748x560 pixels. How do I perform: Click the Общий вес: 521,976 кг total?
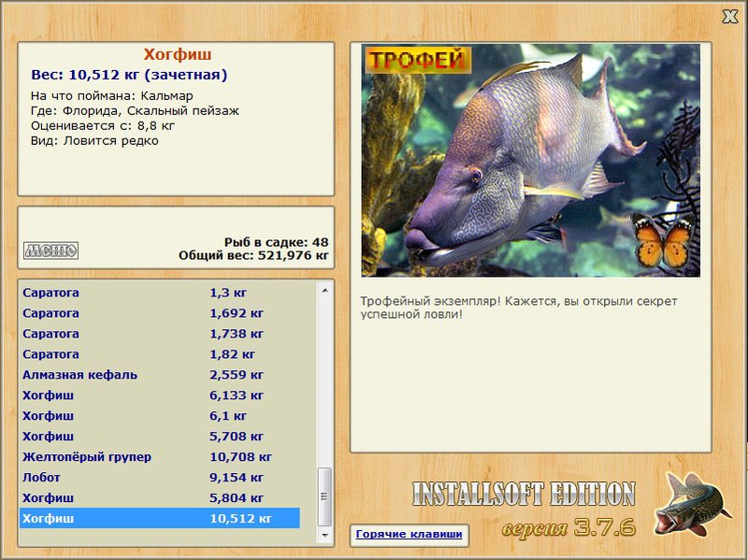253,255
